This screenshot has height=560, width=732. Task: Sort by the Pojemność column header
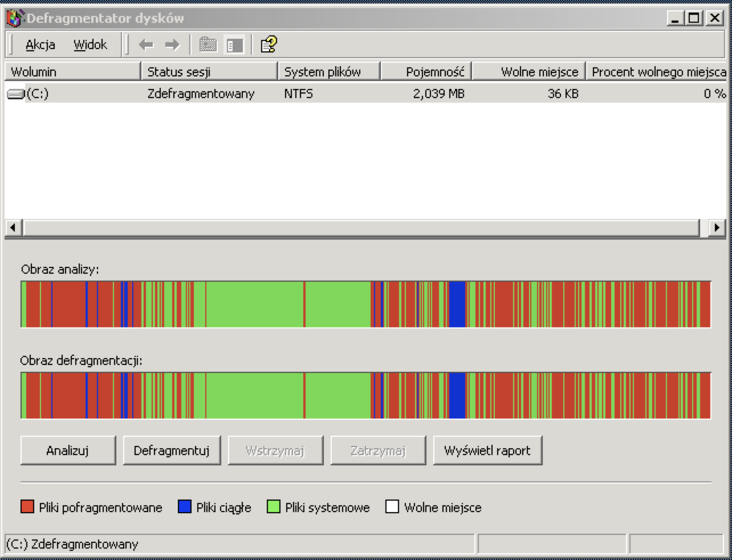coord(426,72)
